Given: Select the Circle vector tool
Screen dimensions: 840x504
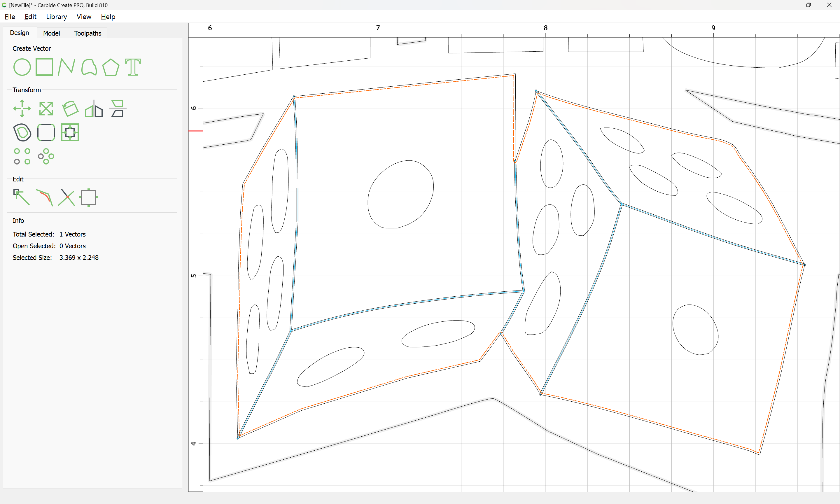Looking at the screenshot, I should pos(22,67).
